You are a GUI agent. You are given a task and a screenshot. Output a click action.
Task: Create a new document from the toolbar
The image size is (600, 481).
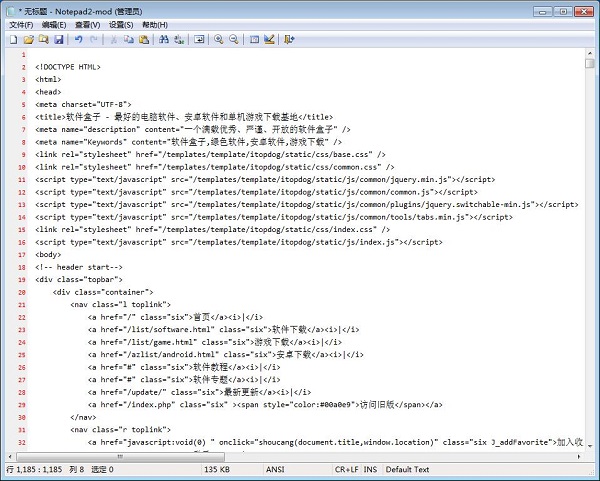pos(13,39)
